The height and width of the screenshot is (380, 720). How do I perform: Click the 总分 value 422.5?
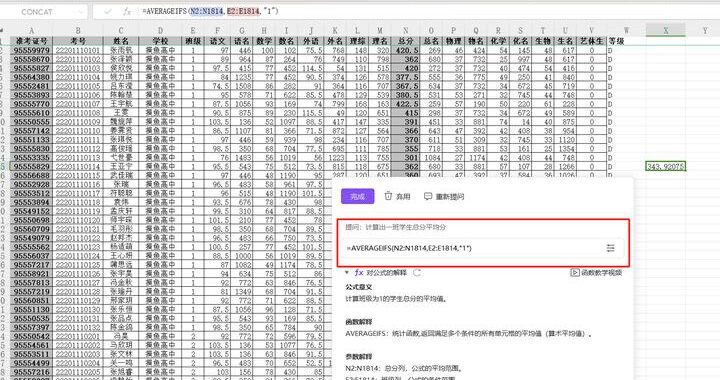tap(405, 104)
